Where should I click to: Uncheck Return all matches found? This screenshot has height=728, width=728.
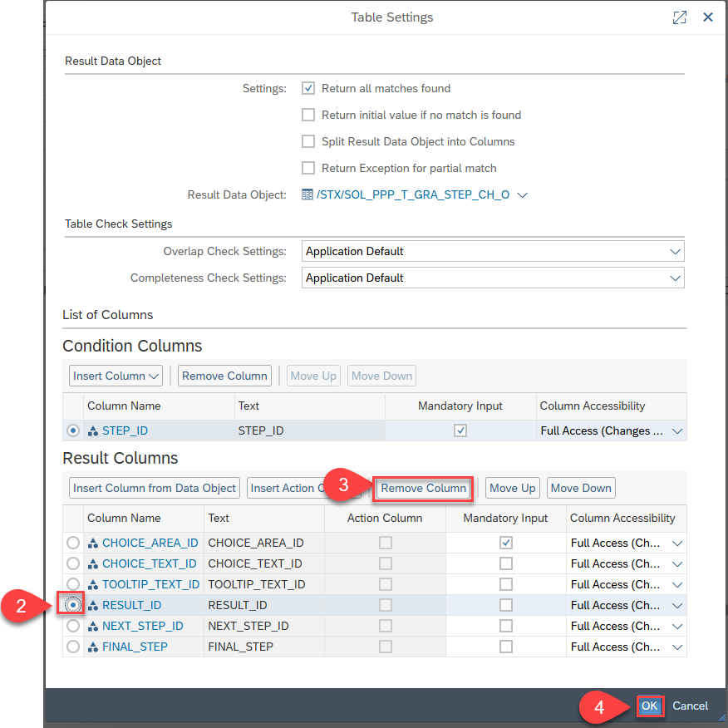(x=308, y=89)
